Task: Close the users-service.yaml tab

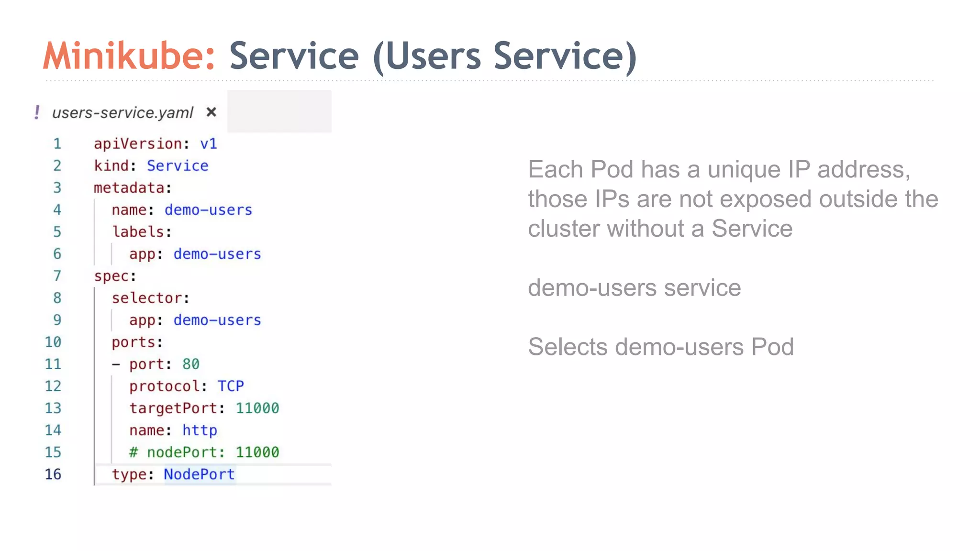Action: pos(211,112)
